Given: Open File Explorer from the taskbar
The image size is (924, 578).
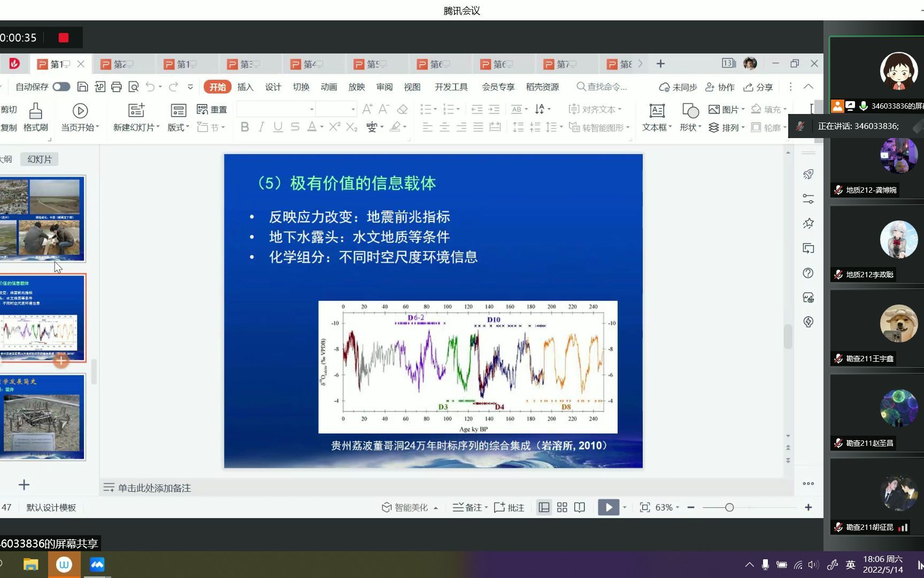Looking at the screenshot, I should tap(31, 565).
